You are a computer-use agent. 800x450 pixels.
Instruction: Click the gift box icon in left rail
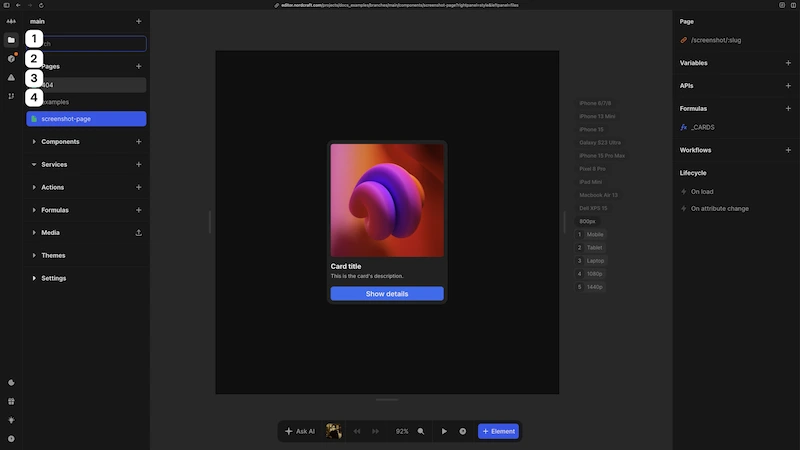[11, 402]
